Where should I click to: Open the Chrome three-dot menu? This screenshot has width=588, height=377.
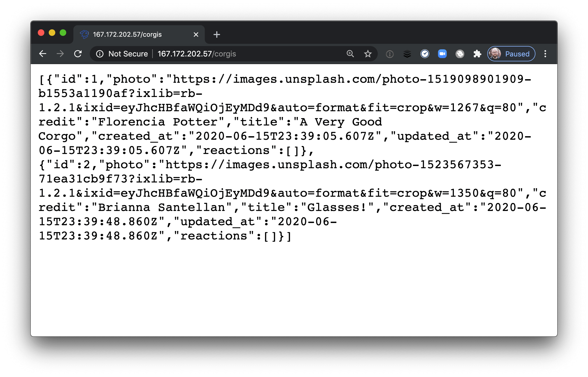545,54
